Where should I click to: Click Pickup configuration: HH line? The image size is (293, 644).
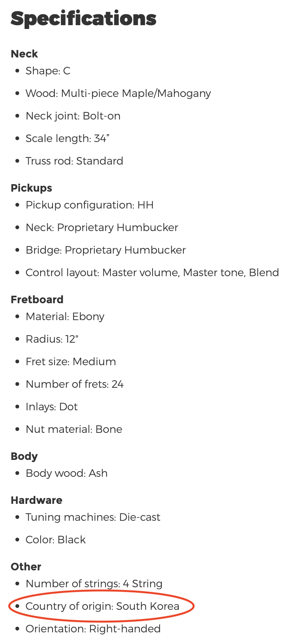pyautogui.click(x=90, y=205)
